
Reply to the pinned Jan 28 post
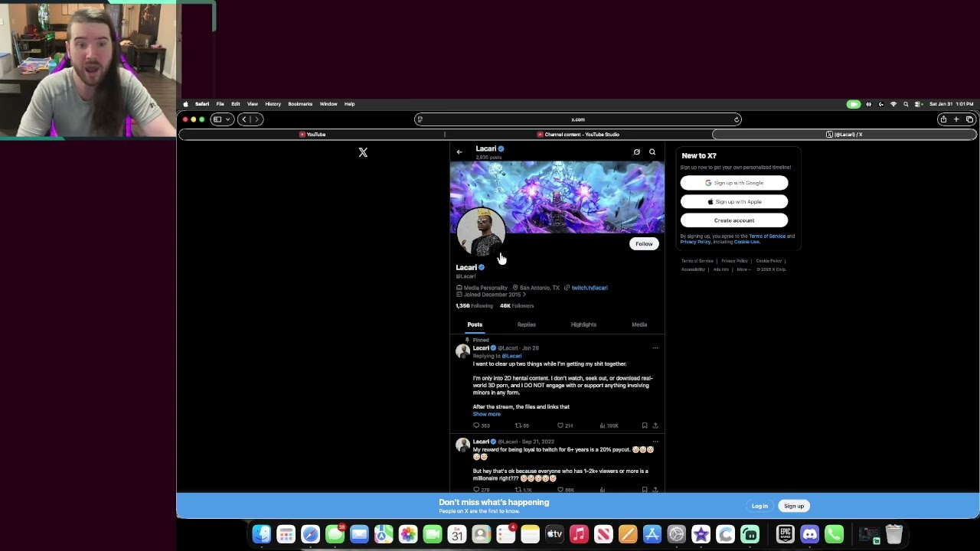tap(482, 425)
